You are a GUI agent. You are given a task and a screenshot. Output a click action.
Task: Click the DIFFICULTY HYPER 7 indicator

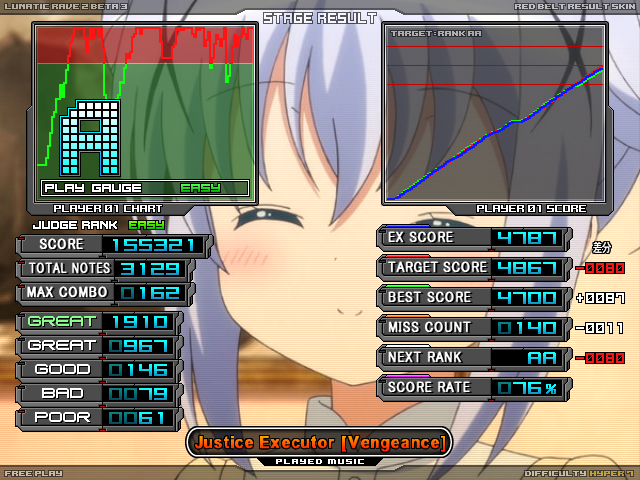[x=579, y=473]
